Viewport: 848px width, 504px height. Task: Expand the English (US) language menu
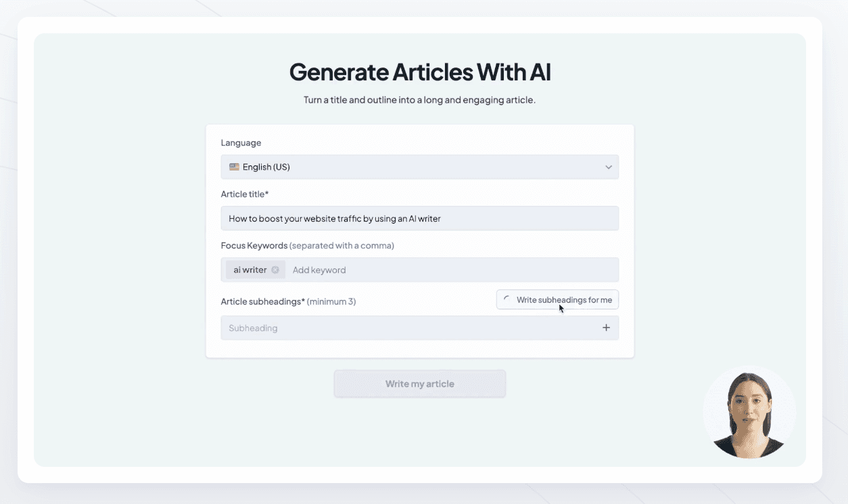(x=419, y=166)
